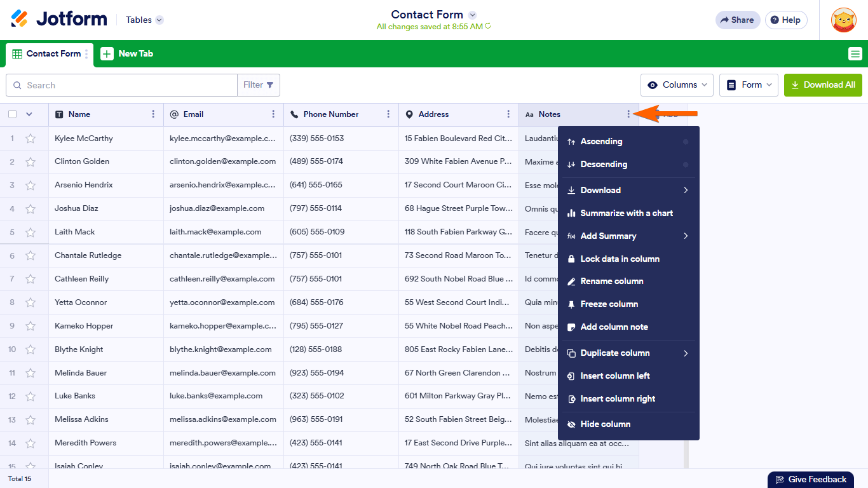Viewport: 868px width, 488px height.
Task: Choose Summarize with a chart
Action: click(628, 213)
